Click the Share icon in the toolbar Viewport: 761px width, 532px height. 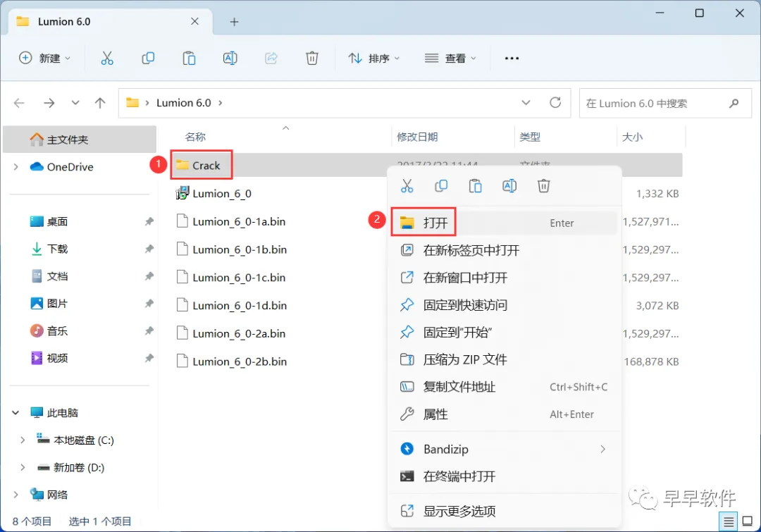point(271,58)
